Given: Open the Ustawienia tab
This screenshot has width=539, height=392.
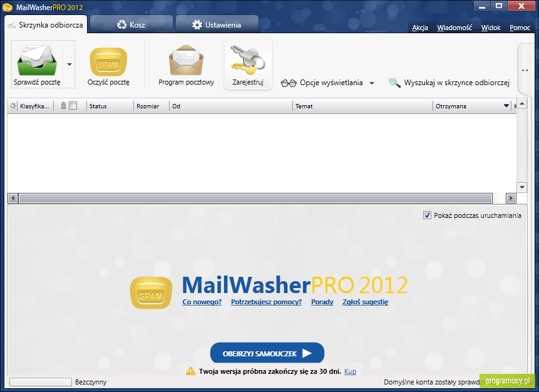Looking at the screenshot, I should [217, 25].
